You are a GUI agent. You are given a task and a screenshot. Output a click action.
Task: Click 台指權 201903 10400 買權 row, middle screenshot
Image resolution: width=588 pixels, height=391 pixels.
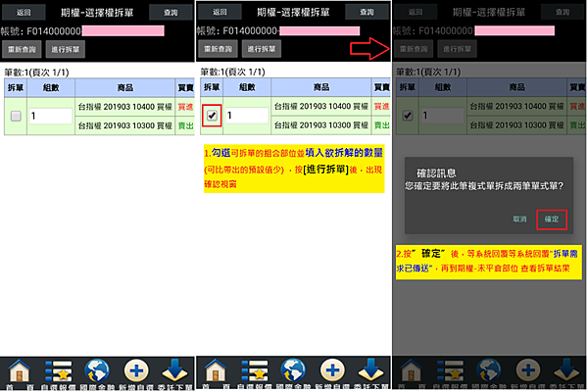tap(321, 107)
